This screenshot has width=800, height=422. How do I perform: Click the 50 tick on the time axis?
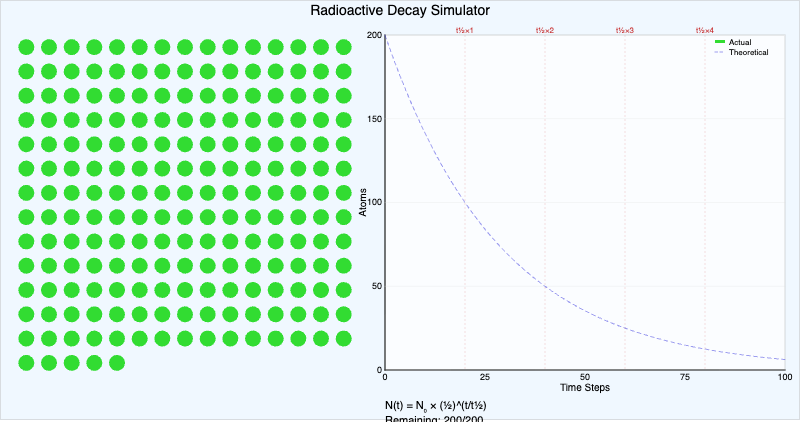click(585, 377)
